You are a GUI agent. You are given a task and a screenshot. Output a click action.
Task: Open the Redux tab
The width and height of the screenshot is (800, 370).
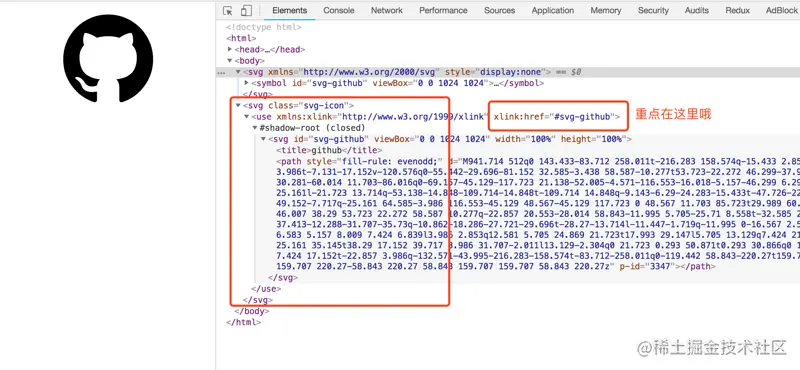tap(737, 10)
